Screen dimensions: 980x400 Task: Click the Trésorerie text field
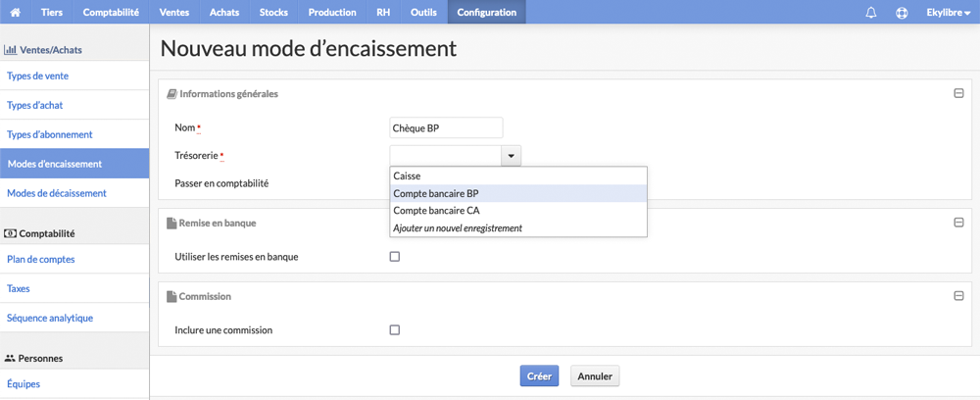click(x=446, y=156)
